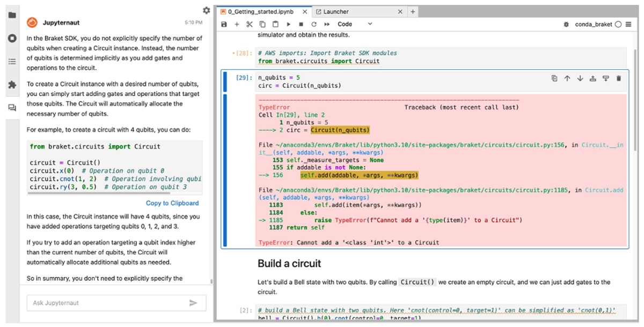Interrupt the kernel with the stop icon

pos(301,24)
